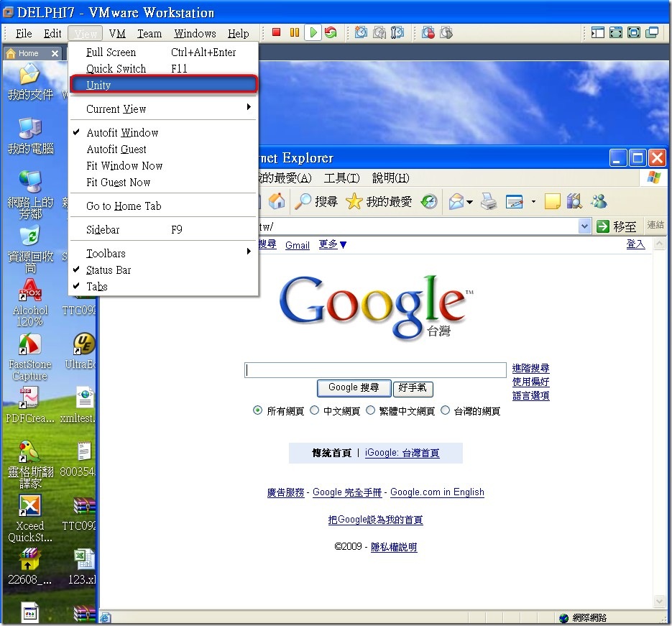
Task: Open the Gmail link
Action: 298,245
